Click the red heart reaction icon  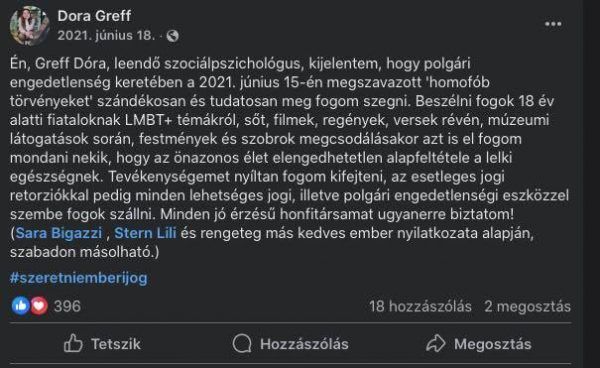click(39, 306)
